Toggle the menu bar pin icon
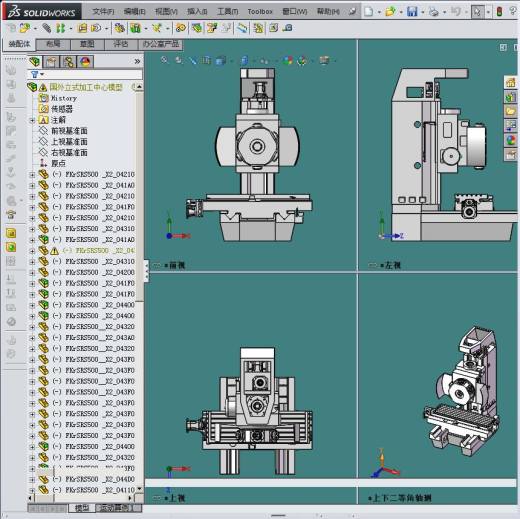This screenshot has height=519, width=520. 352,12
